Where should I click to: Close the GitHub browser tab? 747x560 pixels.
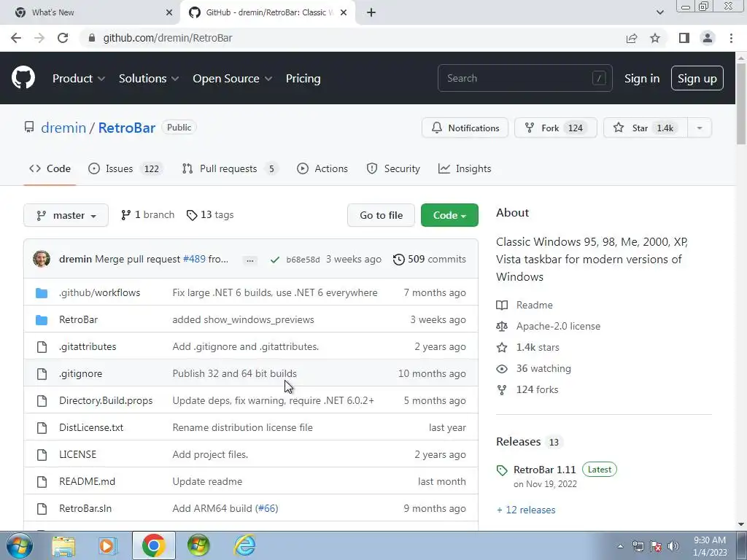pyautogui.click(x=344, y=12)
